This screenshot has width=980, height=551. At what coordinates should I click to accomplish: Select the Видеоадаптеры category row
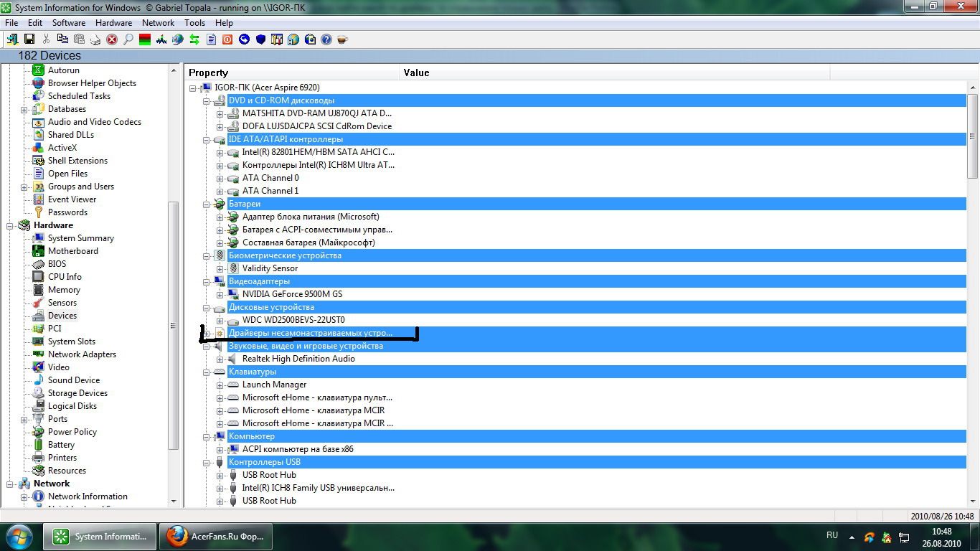pos(597,281)
